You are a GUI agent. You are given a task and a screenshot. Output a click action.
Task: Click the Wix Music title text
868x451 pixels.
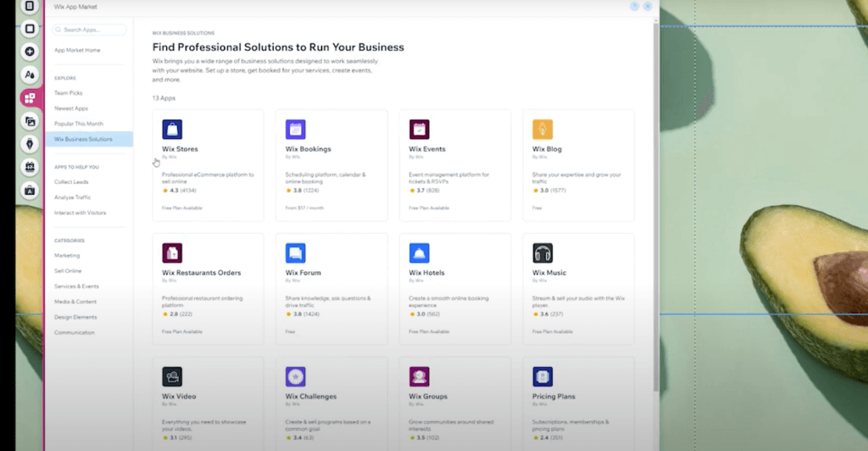tap(549, 273)
